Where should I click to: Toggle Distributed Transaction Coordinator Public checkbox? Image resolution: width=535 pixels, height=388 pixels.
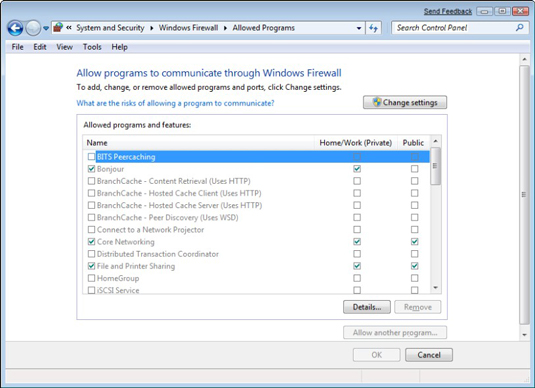pyautogui.click(x=415, y=254)
